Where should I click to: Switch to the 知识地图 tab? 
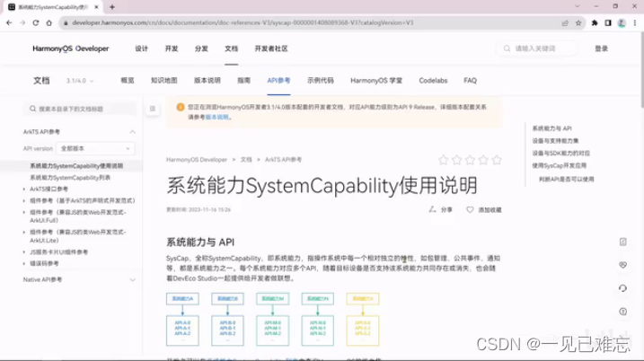(x=163, y=81)
